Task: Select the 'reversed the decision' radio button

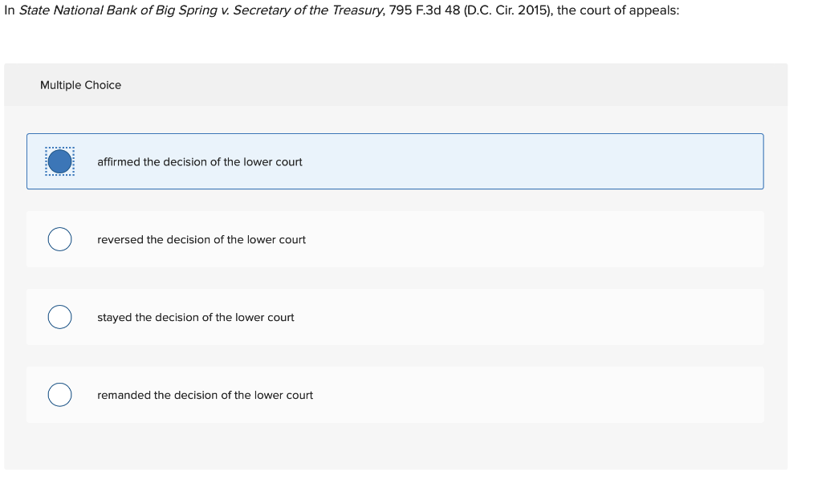Action: pos(59,239)
